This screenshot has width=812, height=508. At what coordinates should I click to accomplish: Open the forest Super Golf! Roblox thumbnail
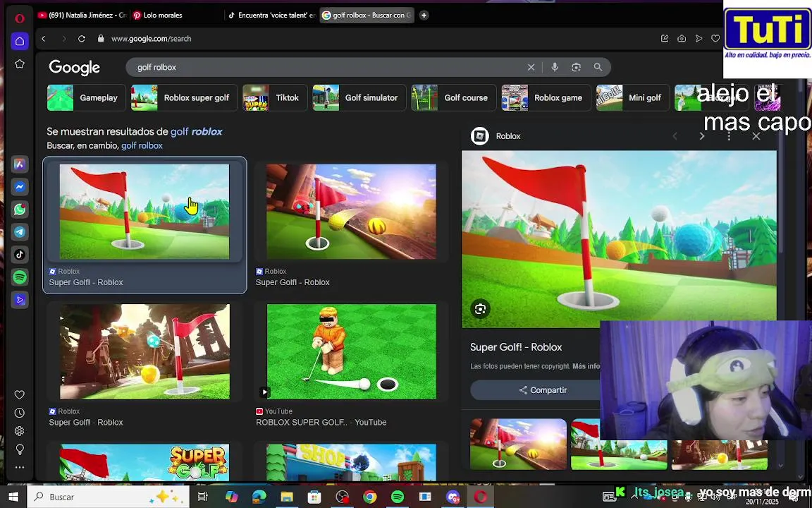144,351
